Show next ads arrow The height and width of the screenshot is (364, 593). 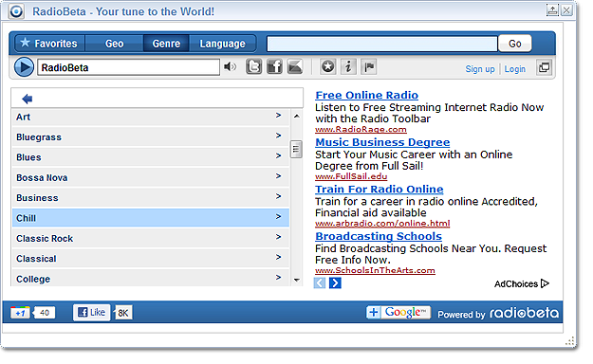(x=335, y=282)
